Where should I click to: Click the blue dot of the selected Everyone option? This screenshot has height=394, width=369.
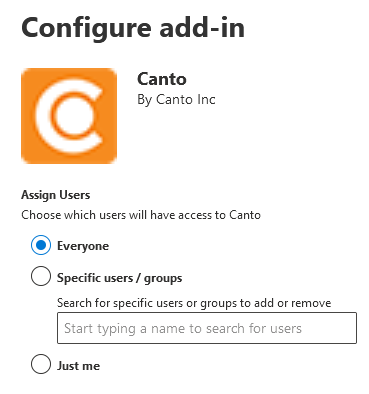tap(41, 245)
